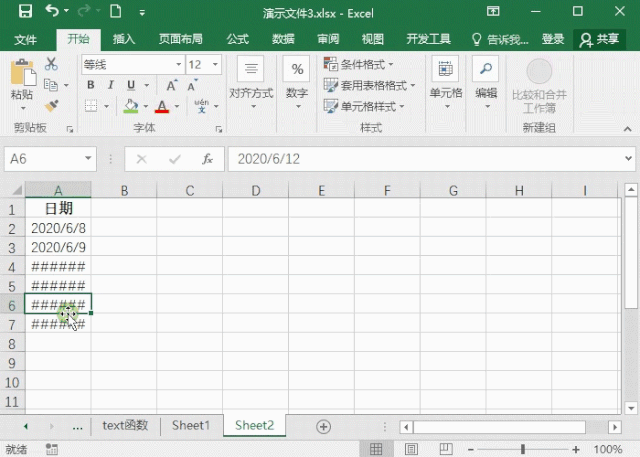Click the macro record icon in status bar
Screen dimensions: 640x457
point(52,449)
